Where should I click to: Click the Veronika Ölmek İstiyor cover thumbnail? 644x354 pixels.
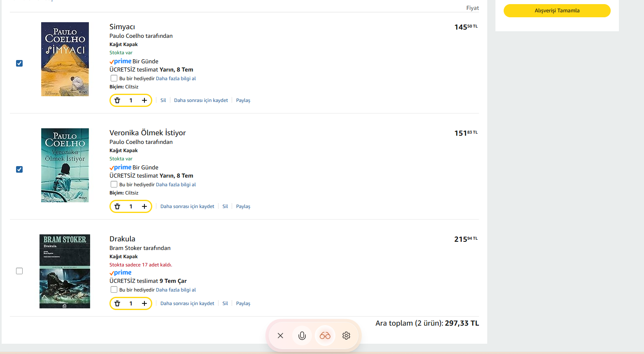(65, 165)
